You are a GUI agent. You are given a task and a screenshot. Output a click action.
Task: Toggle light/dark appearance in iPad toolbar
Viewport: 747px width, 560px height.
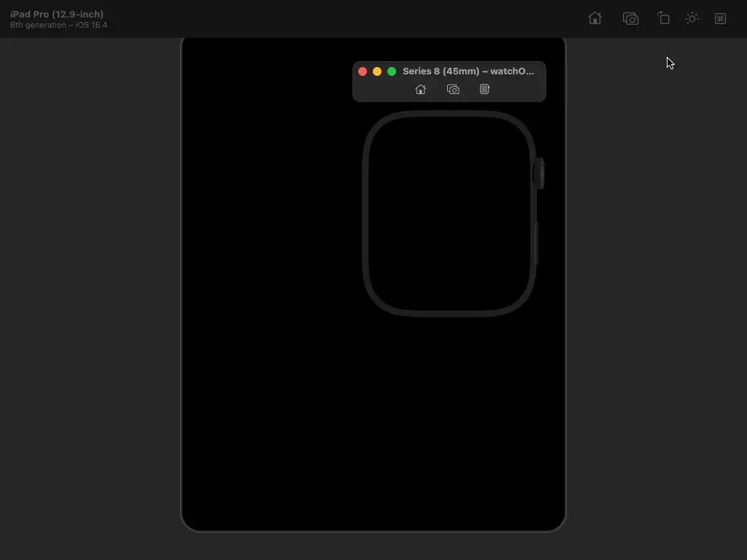pyautogui.click(x=692, y=18)
